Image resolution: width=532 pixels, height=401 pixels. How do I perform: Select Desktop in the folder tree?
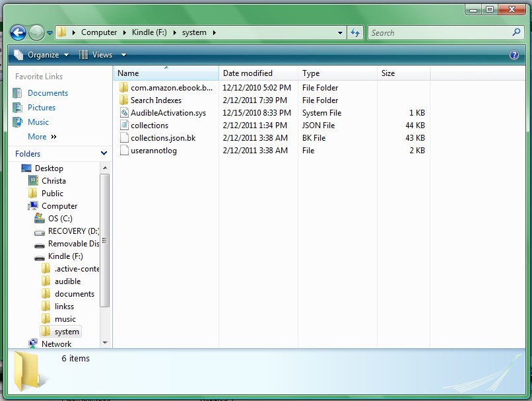49,168
